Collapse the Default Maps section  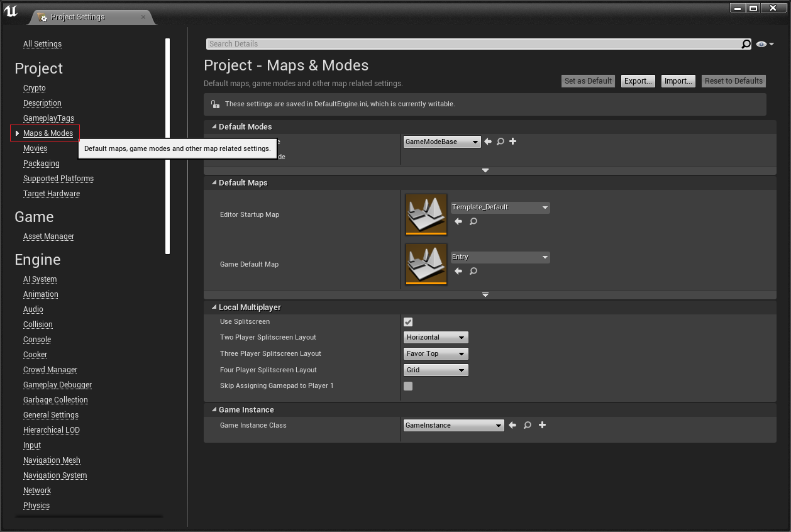click(214, 183)
